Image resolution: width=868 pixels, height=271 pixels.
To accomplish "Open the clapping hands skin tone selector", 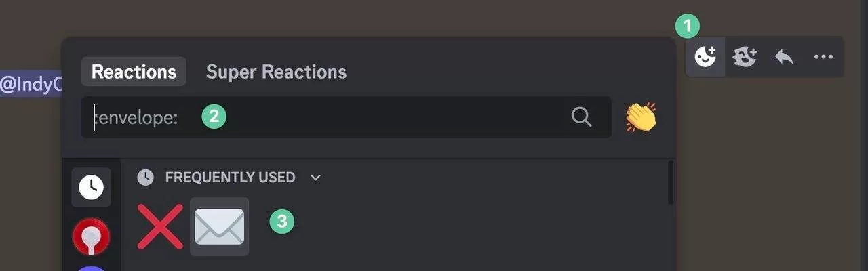I will [x=641, y=117].
